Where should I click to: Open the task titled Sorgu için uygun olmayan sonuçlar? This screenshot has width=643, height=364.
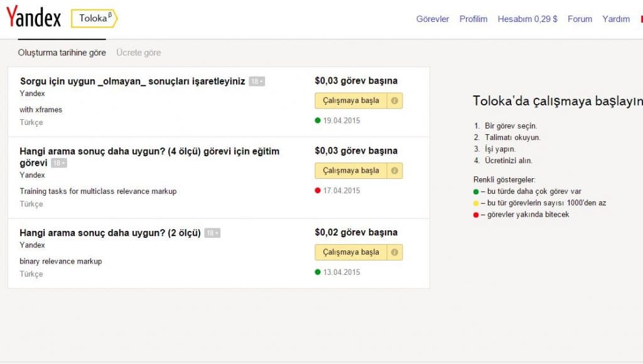point(132,81)
